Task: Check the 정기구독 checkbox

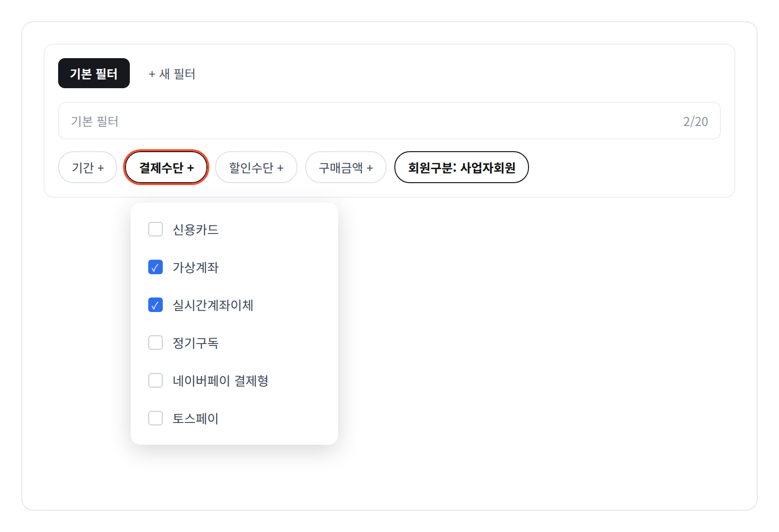Action: [x=156, y=343]
